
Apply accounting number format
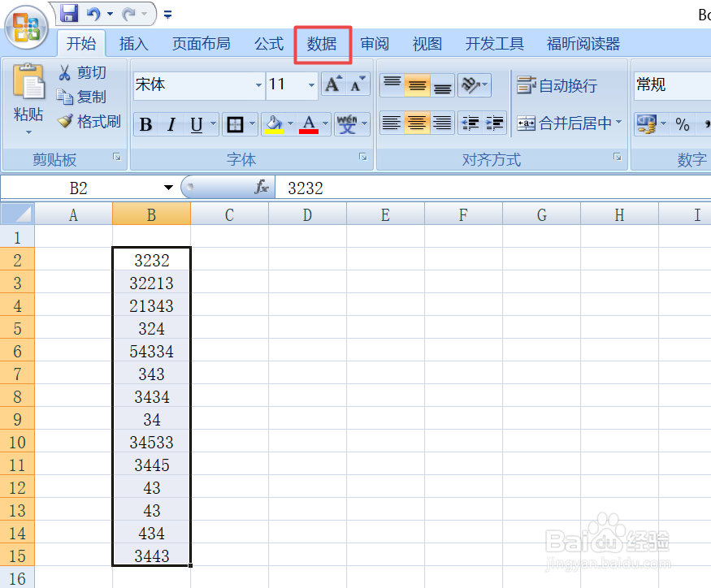[x=647, y=123]
